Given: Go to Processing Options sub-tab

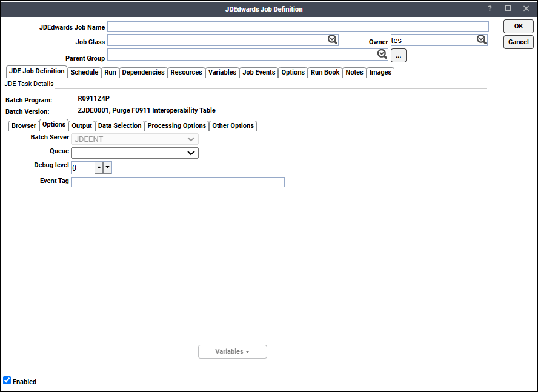Looking at the screenshot, I should point(177,125).
